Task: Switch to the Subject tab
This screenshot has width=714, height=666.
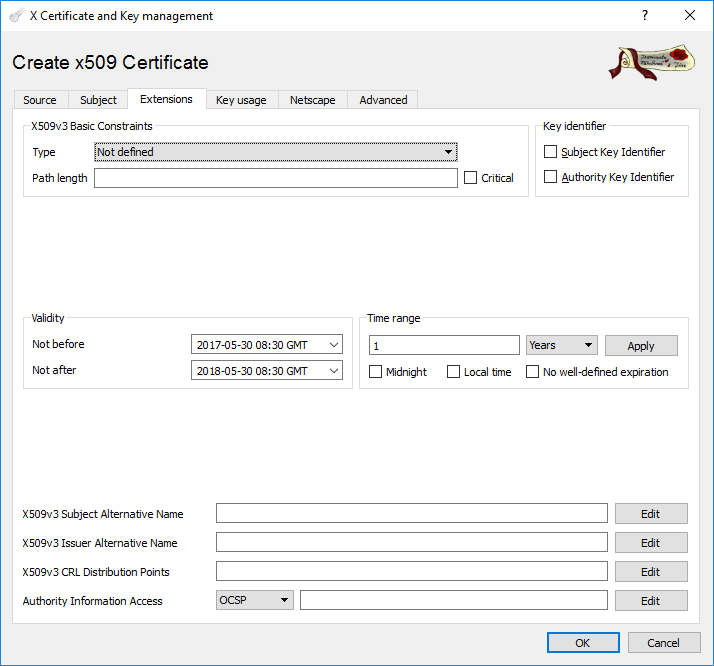Action: coord(98,100)
